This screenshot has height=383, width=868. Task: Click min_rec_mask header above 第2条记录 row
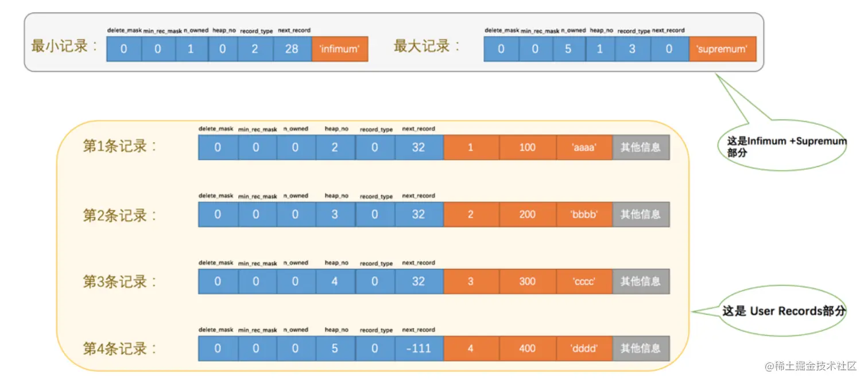point(257,197)
